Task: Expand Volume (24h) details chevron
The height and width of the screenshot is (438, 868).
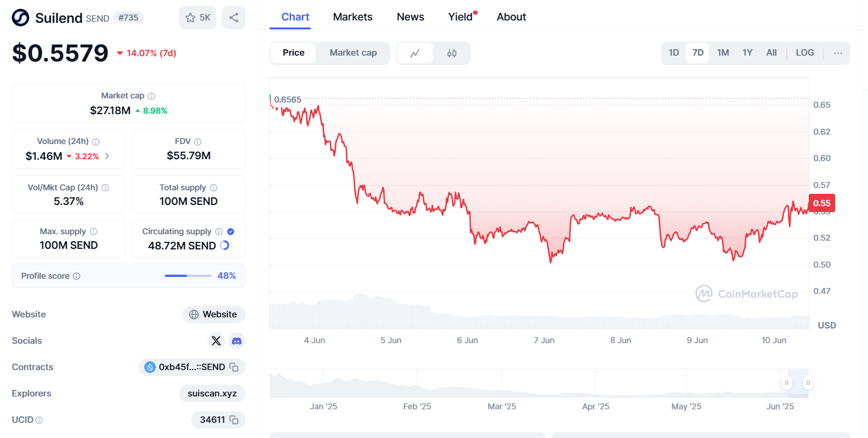Action: (107, 156)
